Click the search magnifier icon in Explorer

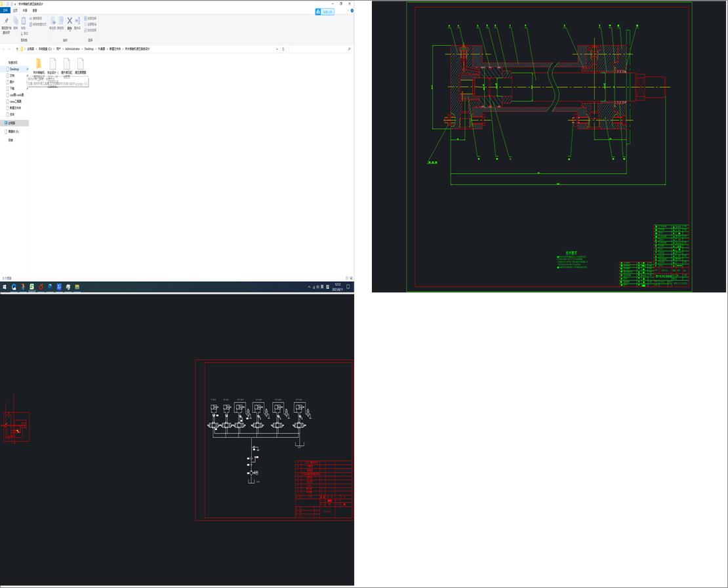click(x=348, y=49)
